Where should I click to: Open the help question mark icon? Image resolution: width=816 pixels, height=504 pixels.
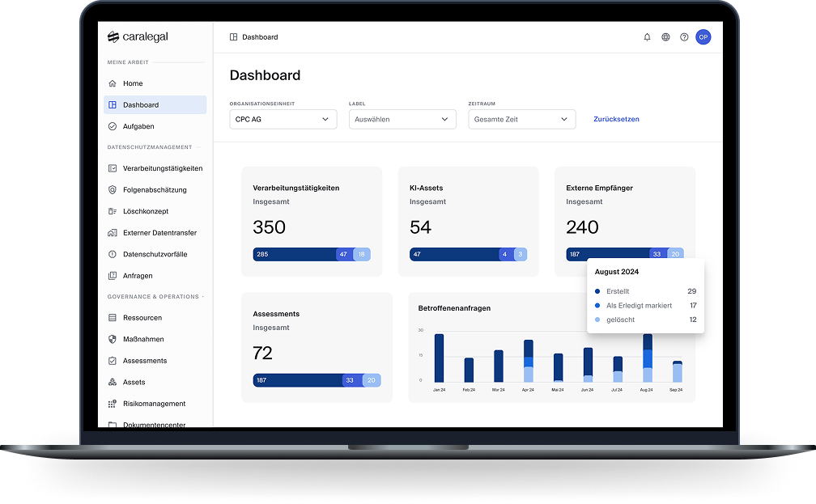[x=684, y=37]
